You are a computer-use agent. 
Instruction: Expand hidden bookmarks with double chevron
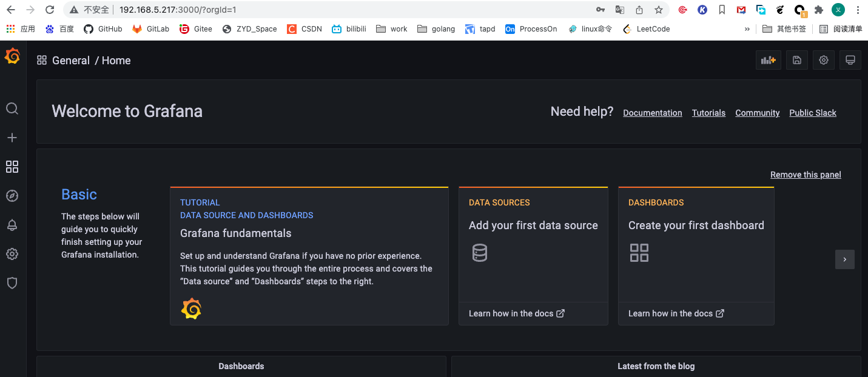click(747, 29)
